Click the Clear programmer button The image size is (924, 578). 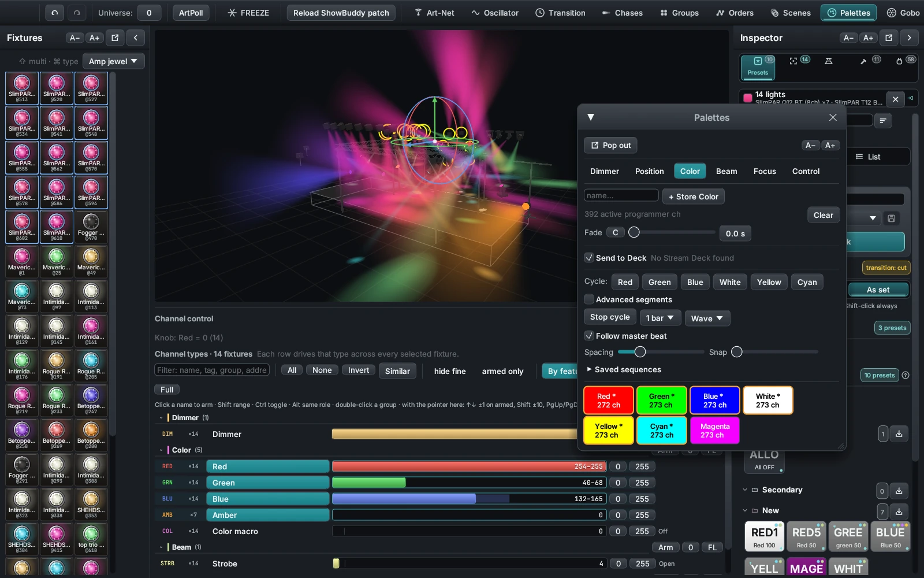pos(823,215)
